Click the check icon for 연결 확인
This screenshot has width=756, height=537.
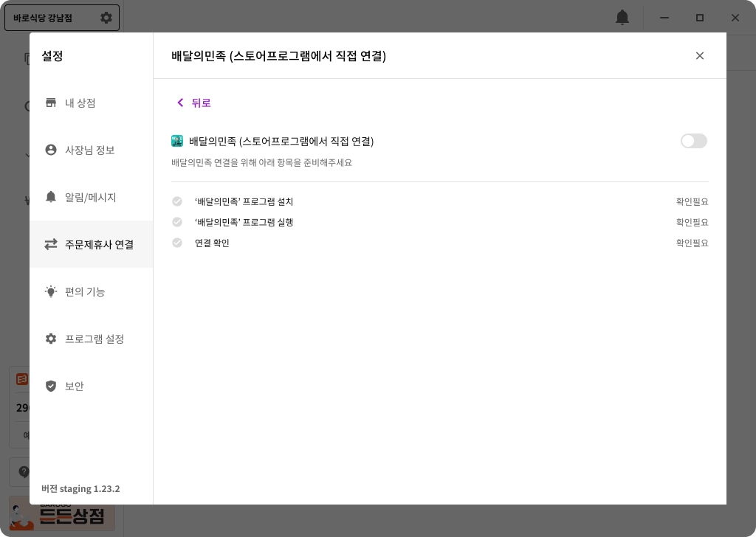click(x=177, y=243)
